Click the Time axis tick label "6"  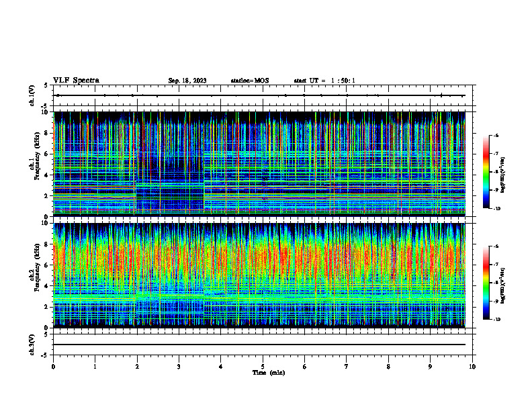(305, 367)
